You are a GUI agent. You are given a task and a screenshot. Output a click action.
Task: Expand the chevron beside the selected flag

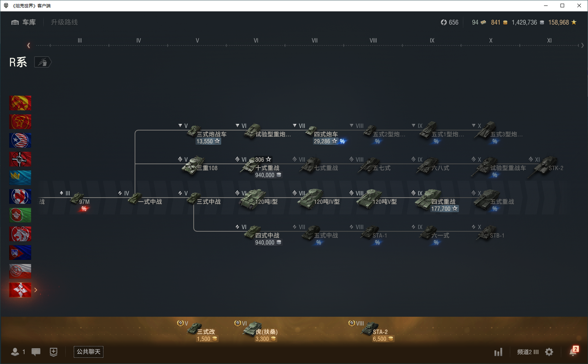click(36, 290)
